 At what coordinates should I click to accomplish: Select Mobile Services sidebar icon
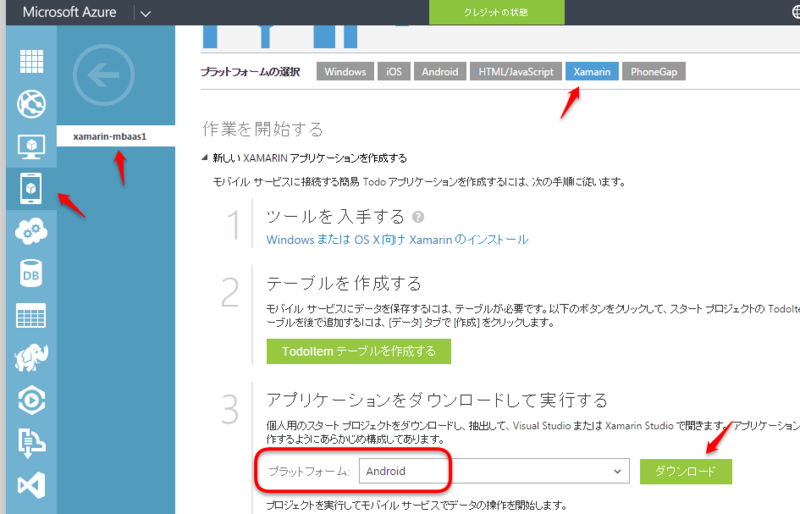31,188
